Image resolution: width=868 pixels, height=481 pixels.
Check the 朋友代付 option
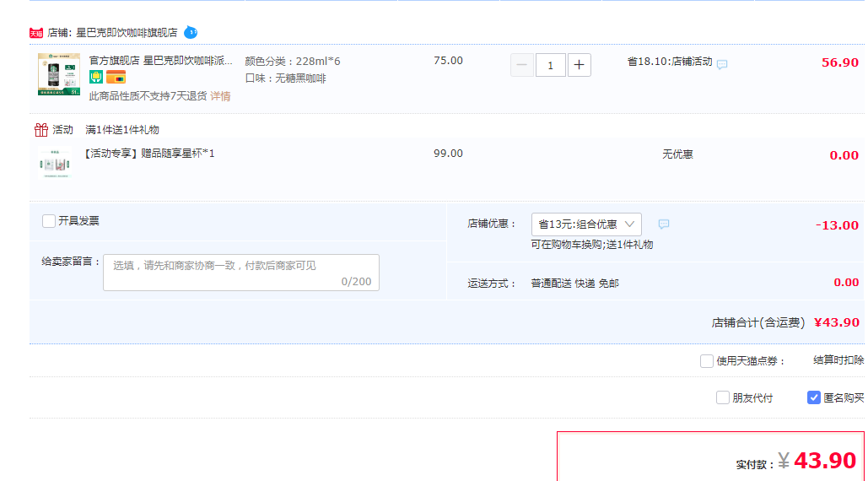pos(722,398)
